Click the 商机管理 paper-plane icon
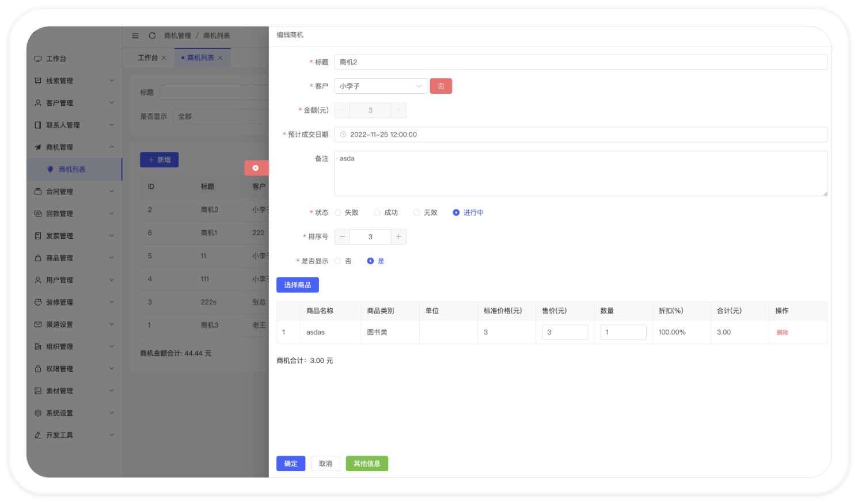The height and width of the screenshot is (504, 858). pyautogui.click(x=38, y=147)
